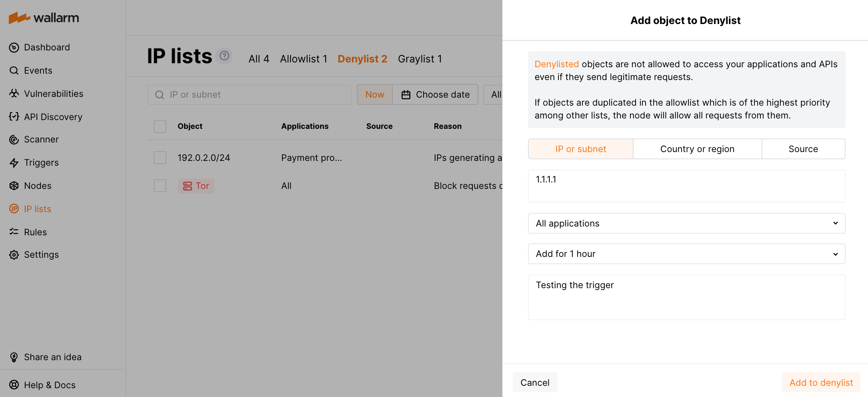Cancel adding the object
This screenshot has width=868, height=397.
535,382
